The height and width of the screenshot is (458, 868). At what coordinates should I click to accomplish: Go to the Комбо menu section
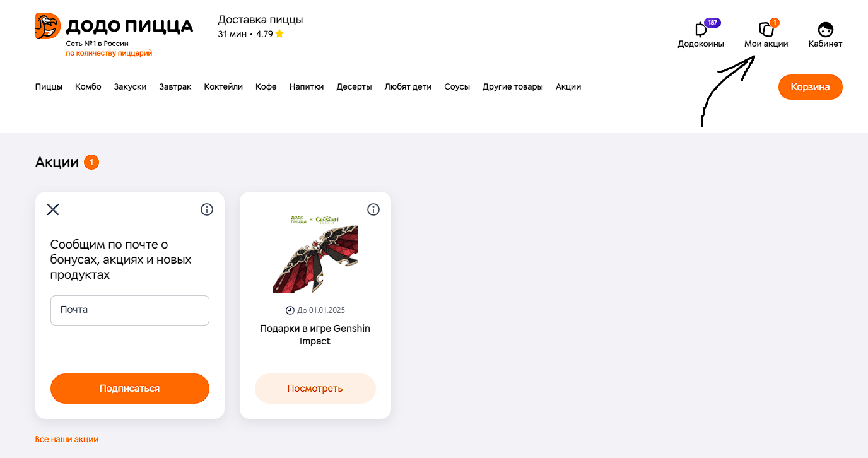[x=88, y=87]
